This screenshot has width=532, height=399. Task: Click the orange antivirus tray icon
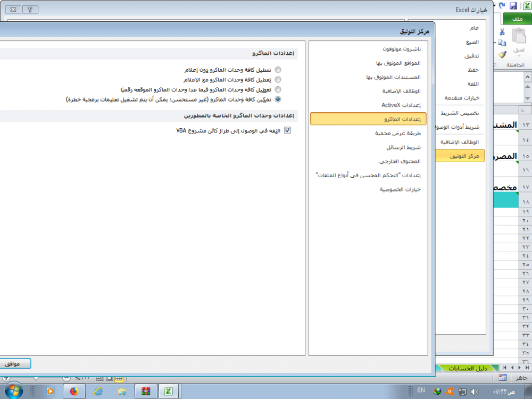450,392
